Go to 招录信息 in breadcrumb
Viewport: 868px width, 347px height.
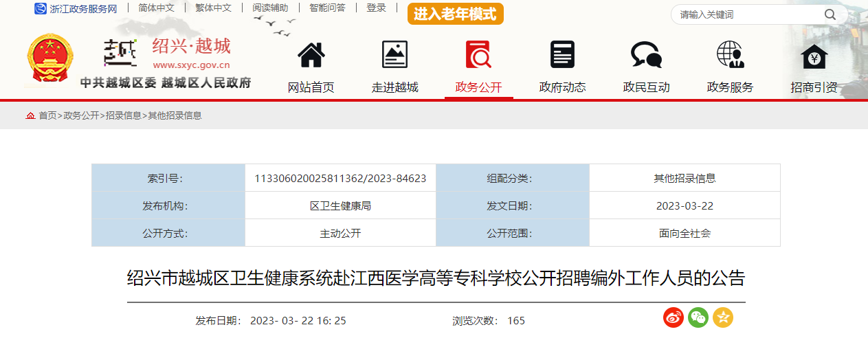pos(124,115)
